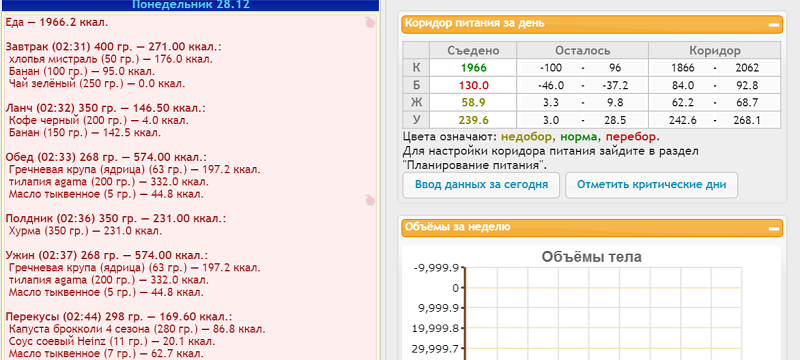Click the '2062' corridor upper calorie value
This screenshot has width=800, height=360.
click(x=747, y=68)
